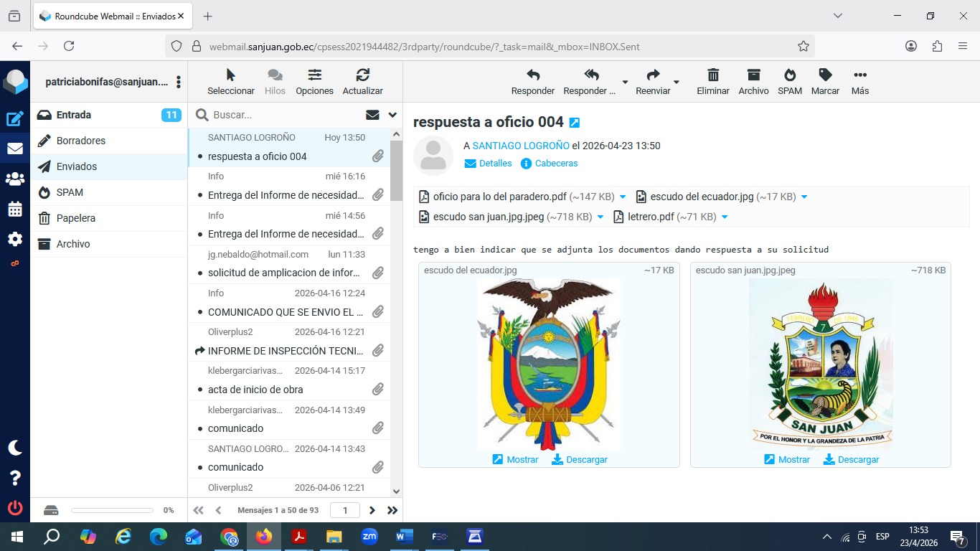Expand search options chevron
This screenshot has width=980, height=551.
coord(392,115)
